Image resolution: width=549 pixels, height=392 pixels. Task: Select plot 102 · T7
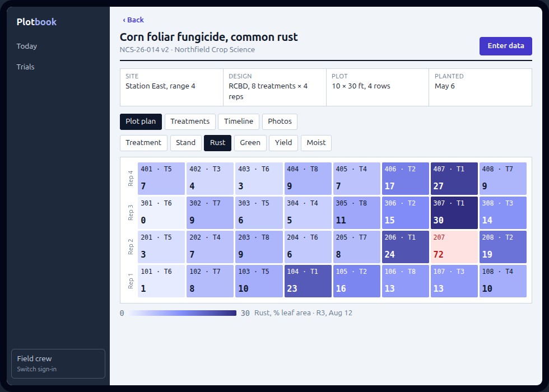210,281
